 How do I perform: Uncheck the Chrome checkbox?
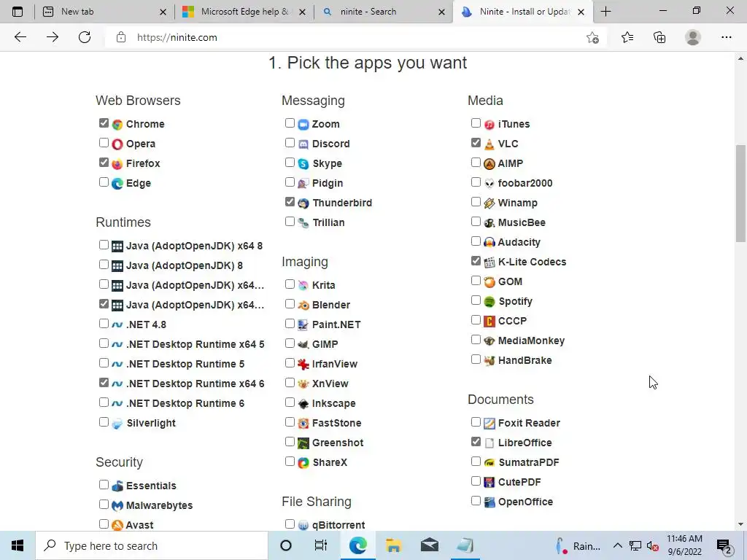(x=104, y=122)
